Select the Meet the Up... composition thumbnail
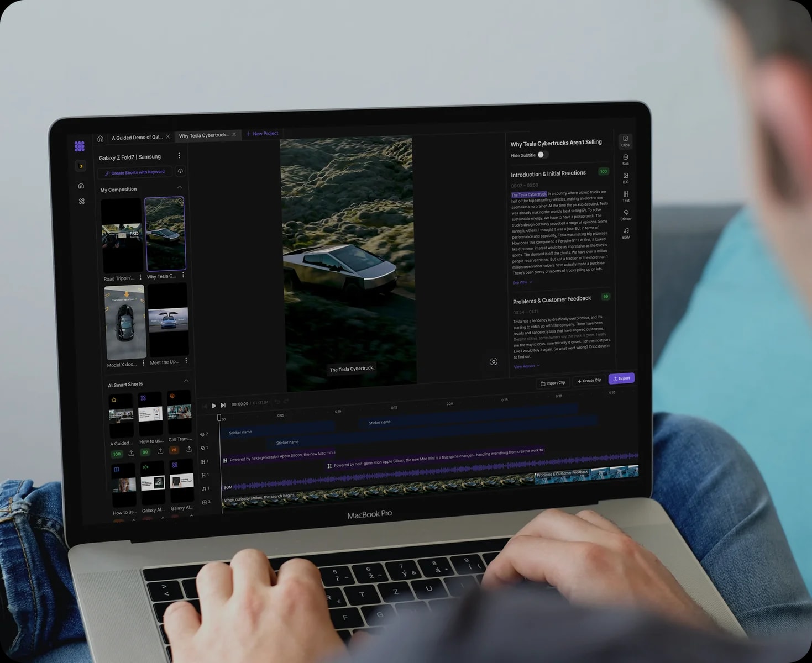The width and height of the screenshot is (812, 663). (x=169, y=320)
